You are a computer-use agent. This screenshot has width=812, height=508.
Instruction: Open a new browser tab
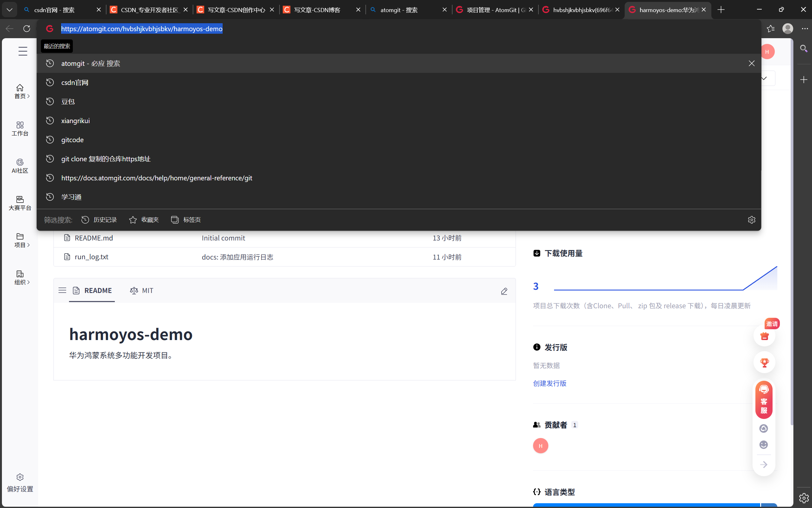coord(721,10)
